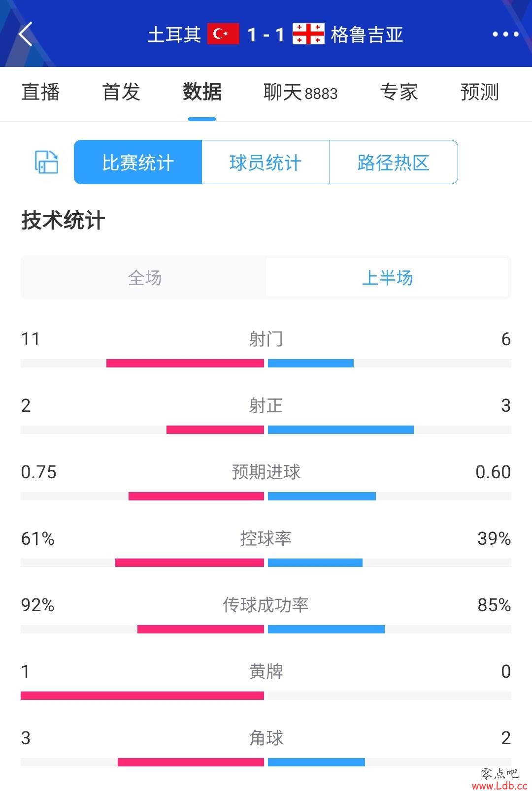This screenshot has height=791, width=532.
Task: Tap the share screenshot icon beside 比赛统计
Action: click(x=46, y=162)
